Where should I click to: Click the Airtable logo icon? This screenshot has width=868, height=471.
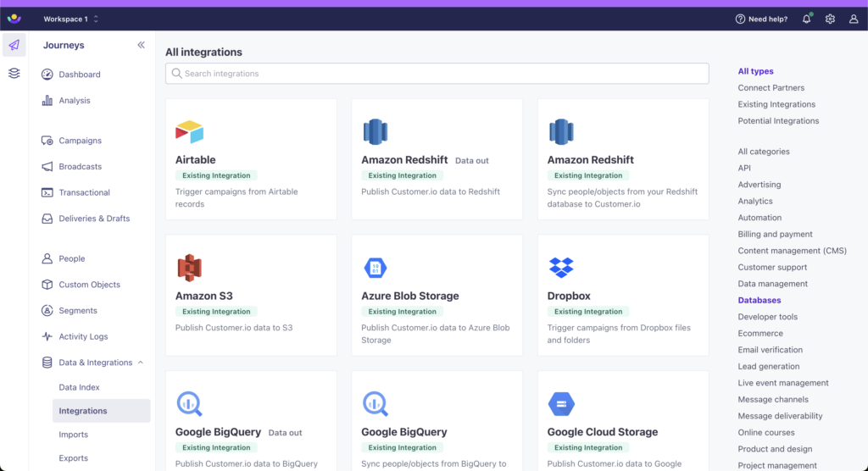click(x=189, y=132)
